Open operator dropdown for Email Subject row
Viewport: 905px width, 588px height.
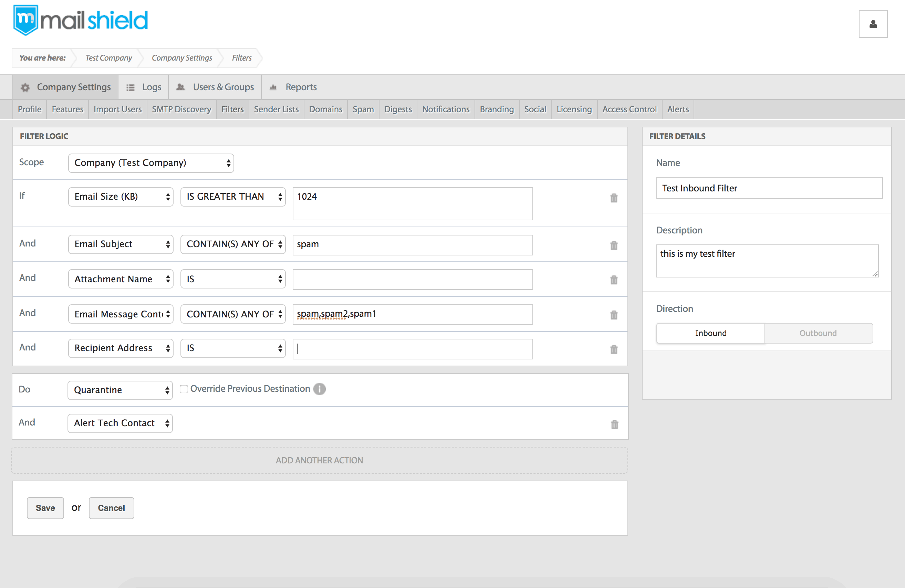pos(233,244)
